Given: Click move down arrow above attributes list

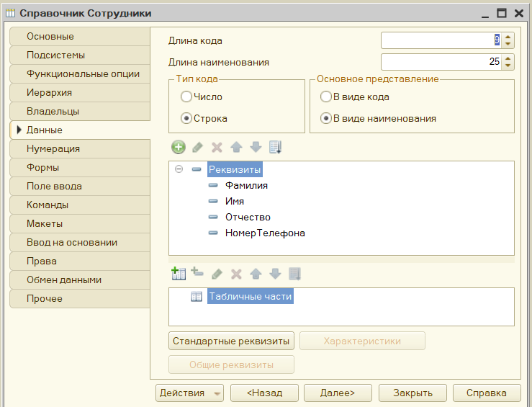Looking at the screenshot, I should (256, 148).
